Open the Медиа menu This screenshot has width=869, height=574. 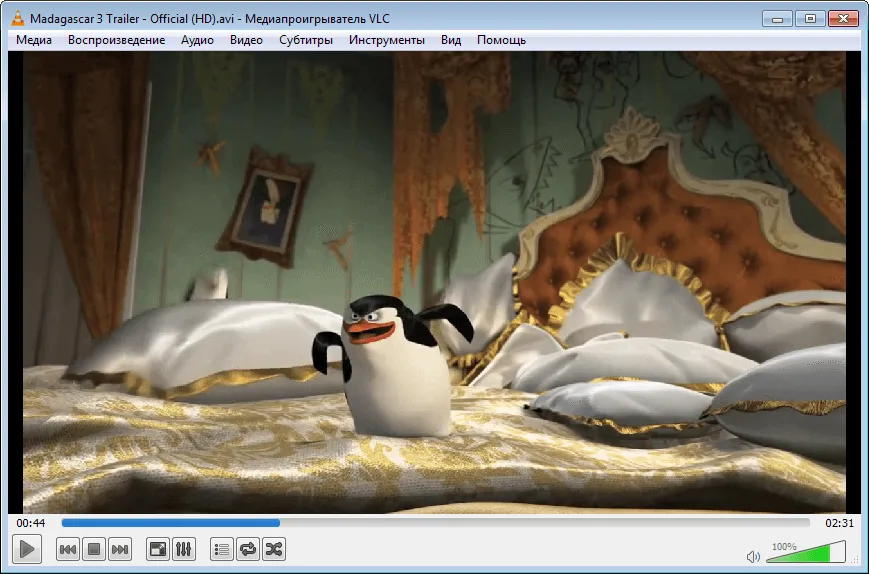34,40
